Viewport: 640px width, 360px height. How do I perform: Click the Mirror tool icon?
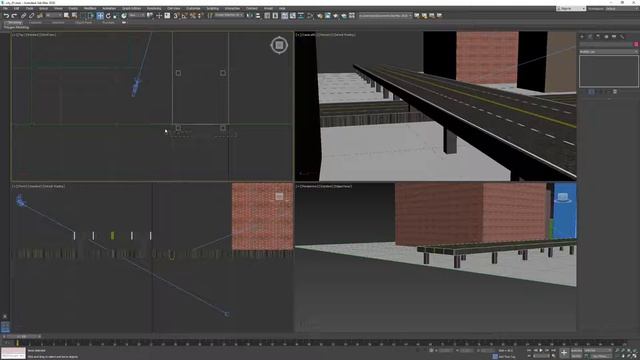[x=249, y=16]
